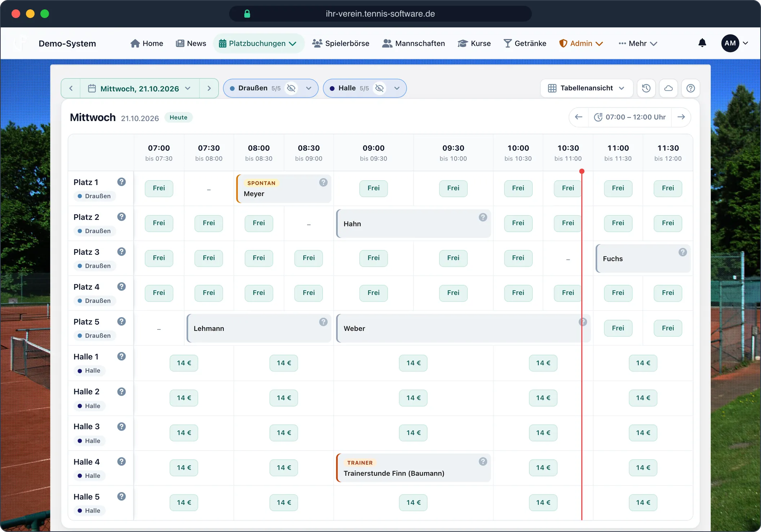Show info for Platz 3 court
Image resolution: width=761 pixels, height=532 pixels.
coord(121,252)
